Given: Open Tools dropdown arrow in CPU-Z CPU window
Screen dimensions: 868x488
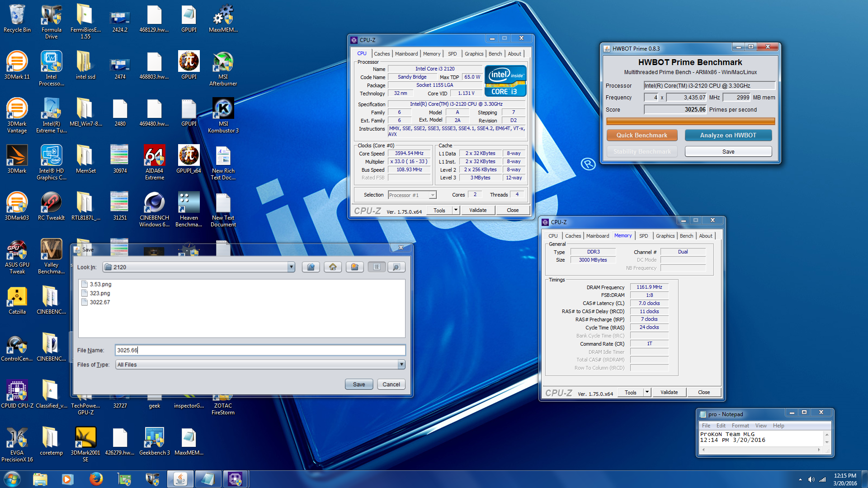Looking at the screenshot, I should pos(456,210).
